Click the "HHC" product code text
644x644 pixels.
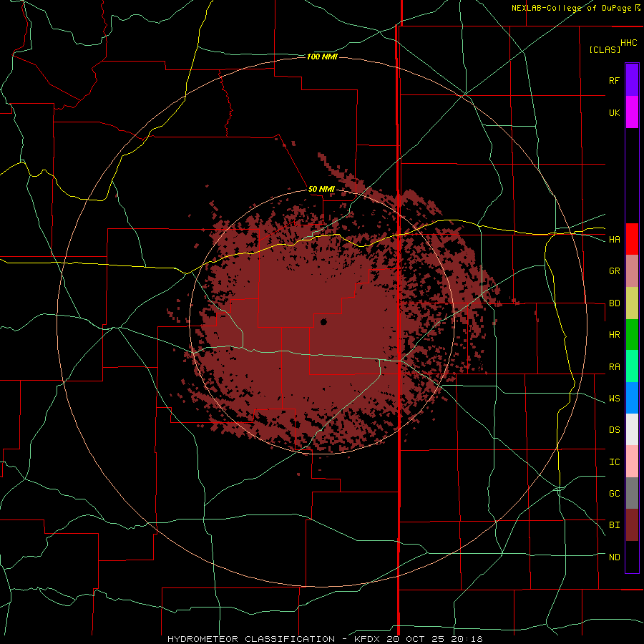628,43
